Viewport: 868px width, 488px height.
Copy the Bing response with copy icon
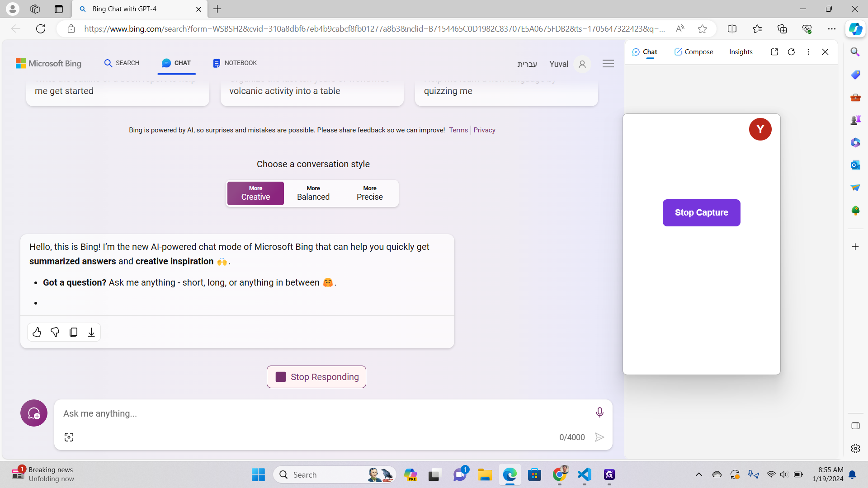point(73,333)
